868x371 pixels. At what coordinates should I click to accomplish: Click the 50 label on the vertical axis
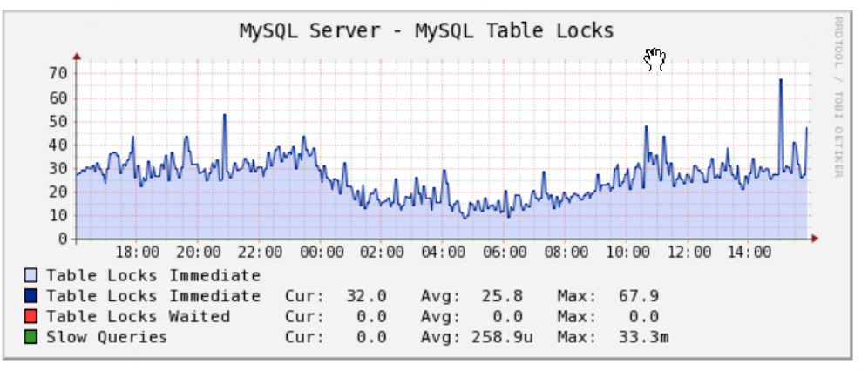58,122
